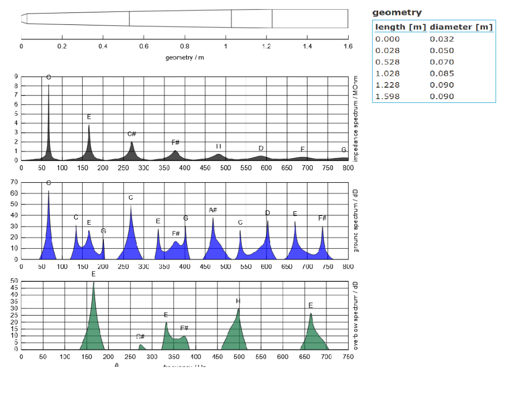Click the A# peak label in ground spectrum

(213, 210)
